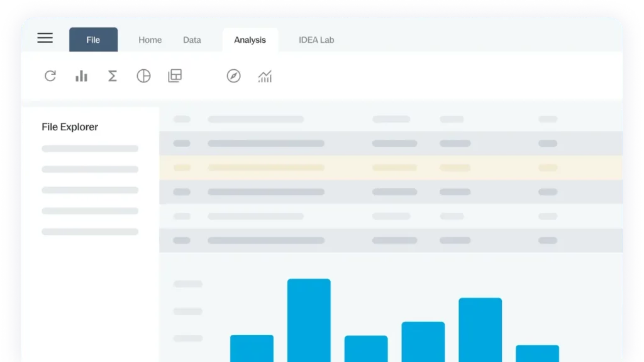The image size is (644, 362).
Task: Click the tallest blue bar in the chart
Action: 309,320
